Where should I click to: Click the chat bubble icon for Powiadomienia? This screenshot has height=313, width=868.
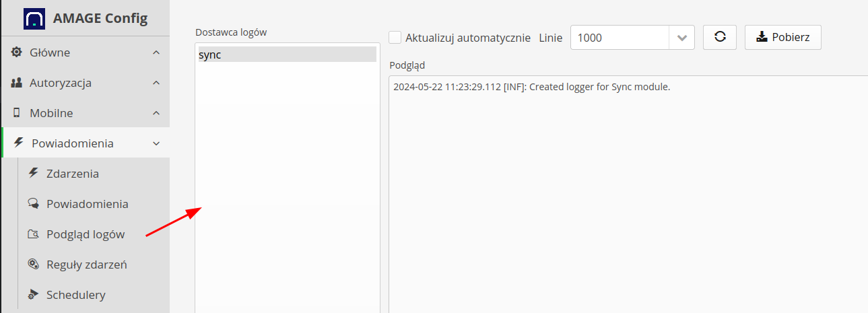[x=33, y=204]
